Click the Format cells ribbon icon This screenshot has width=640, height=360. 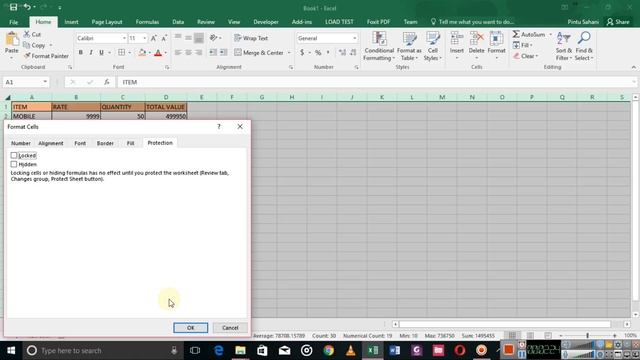tap(496, 39)
